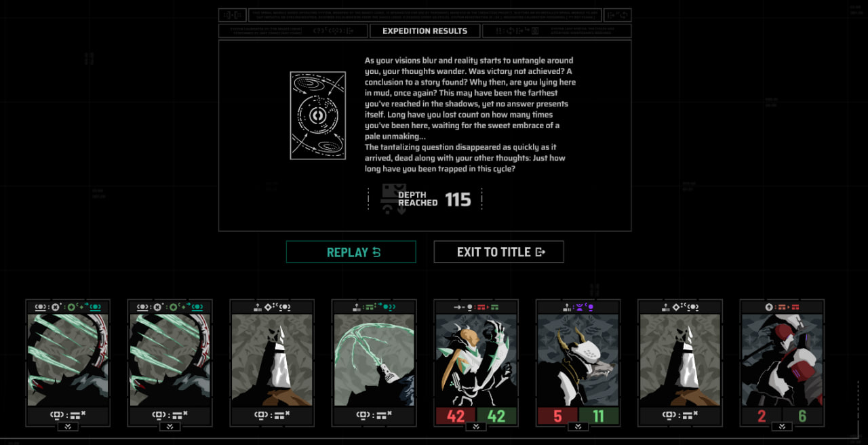Click green health value 6 on red armored card

pyautogui.click(x=802, y=416)
